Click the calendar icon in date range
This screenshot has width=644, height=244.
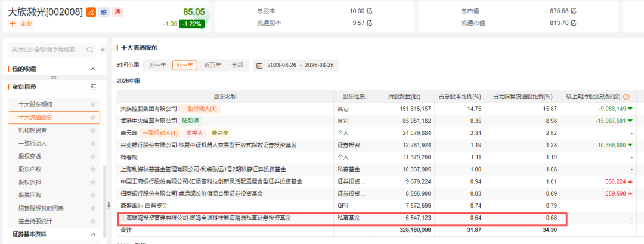click(260, 65)
